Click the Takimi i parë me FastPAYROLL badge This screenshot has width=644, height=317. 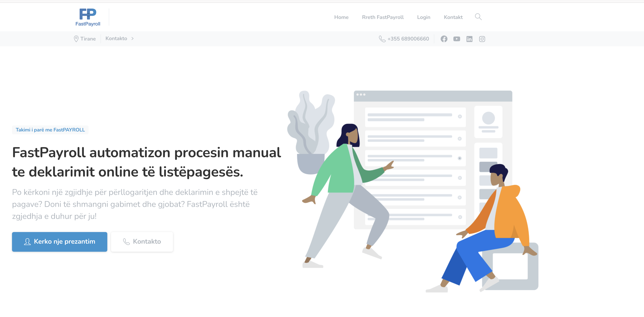pos(50,130)
